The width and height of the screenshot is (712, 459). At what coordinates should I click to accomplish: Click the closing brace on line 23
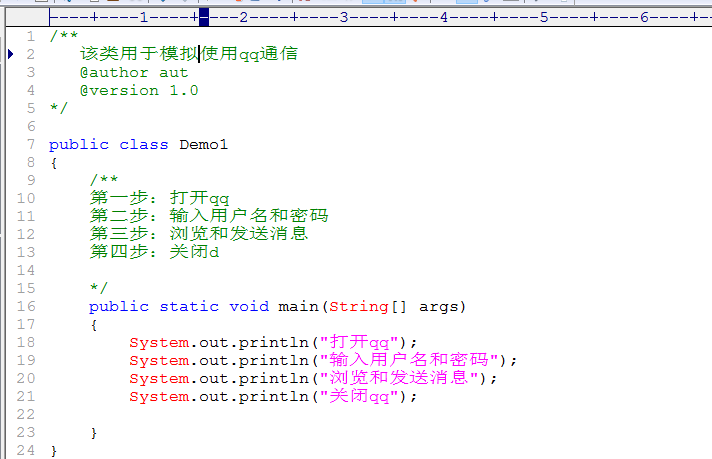pos(94,433)
